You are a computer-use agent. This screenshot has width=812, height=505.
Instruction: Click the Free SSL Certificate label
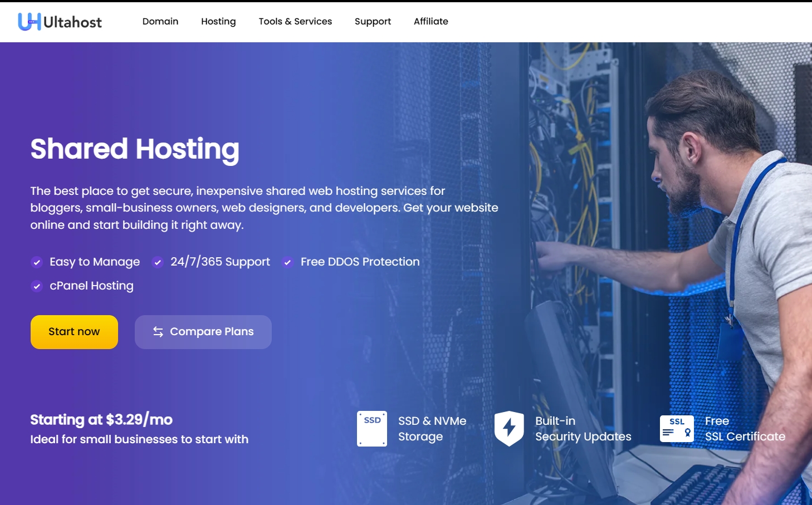tap(745, 429)
